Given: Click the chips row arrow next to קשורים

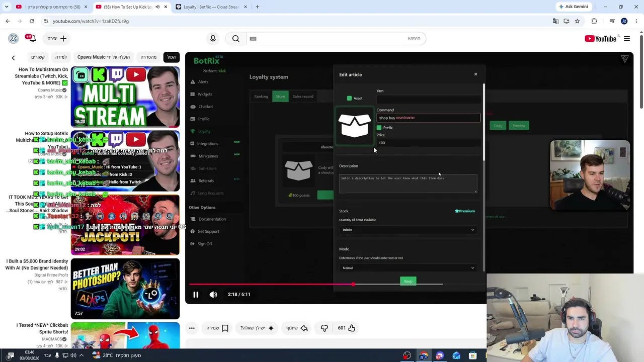Looking at the screenshot, I should point(14,58).
